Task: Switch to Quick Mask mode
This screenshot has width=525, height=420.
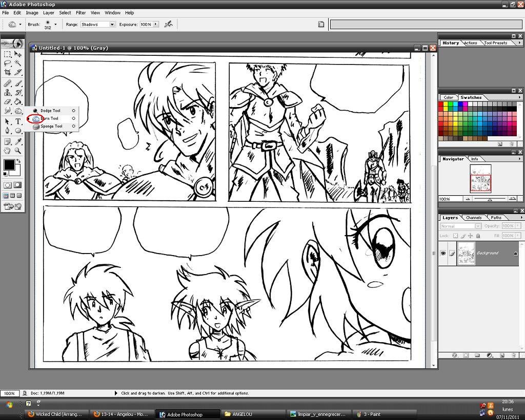Action: tap(17, 185)
